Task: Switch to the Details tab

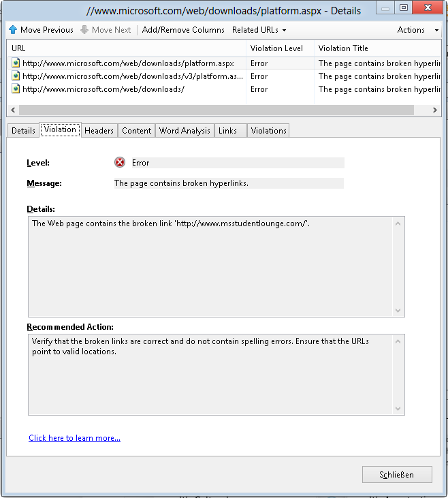Action: (23, 131)
